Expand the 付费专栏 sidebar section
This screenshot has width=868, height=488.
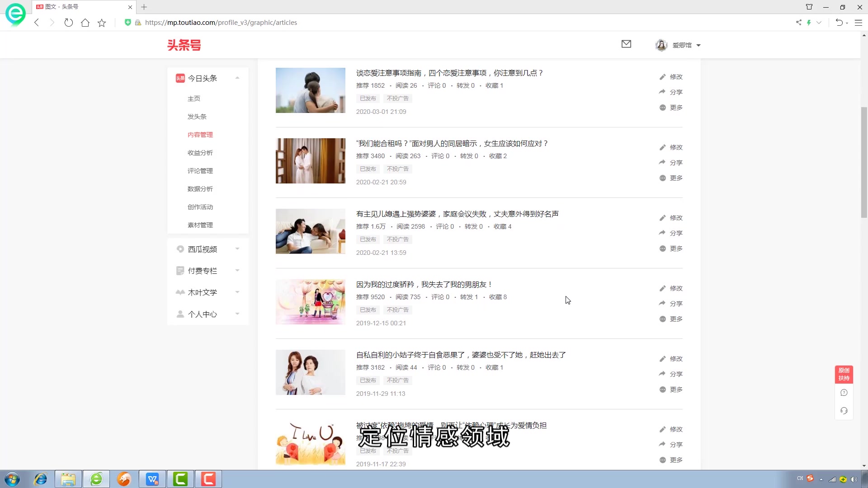(x=237, y=271)
